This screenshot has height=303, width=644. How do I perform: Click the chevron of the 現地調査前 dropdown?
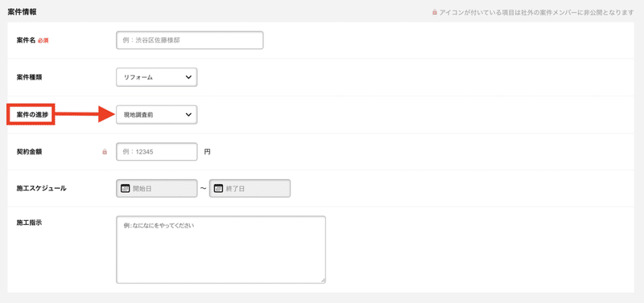(x=188, y=115)
